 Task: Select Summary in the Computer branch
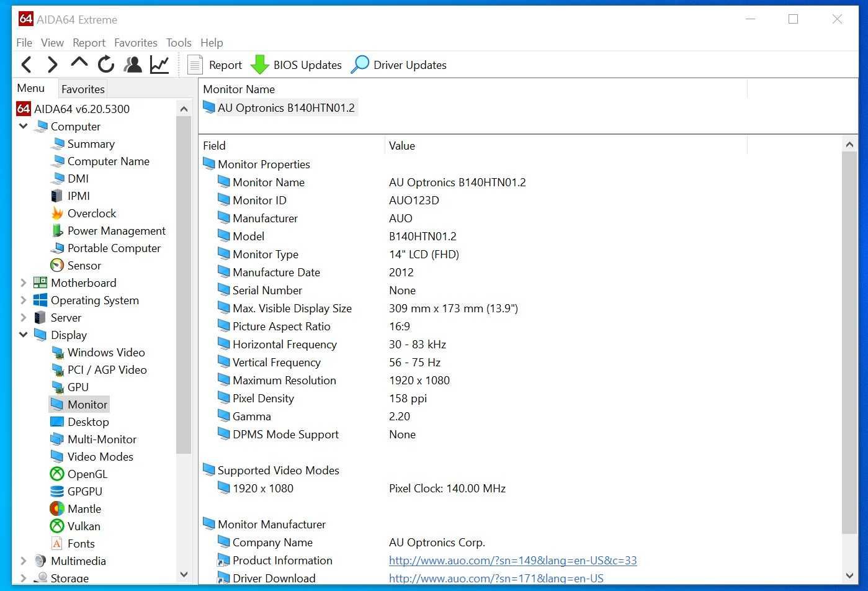point(91,144)
